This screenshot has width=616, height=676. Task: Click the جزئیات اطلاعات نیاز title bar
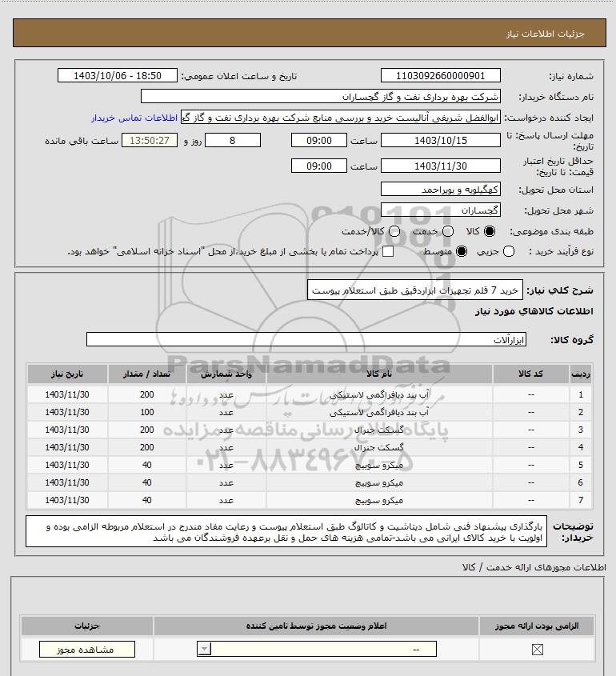point(310,33)
